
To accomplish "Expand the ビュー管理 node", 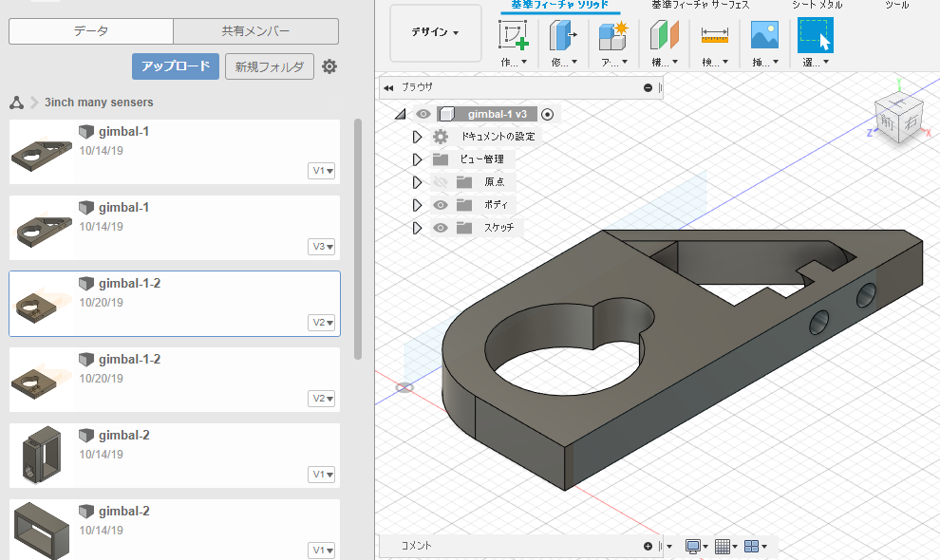I will [x=417, y=159].
